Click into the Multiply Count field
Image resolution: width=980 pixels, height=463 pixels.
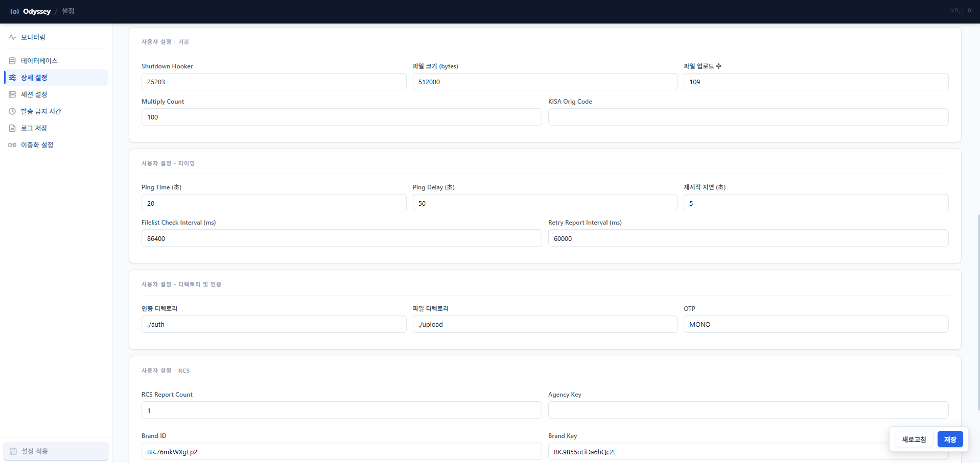[x=342, y=117]
